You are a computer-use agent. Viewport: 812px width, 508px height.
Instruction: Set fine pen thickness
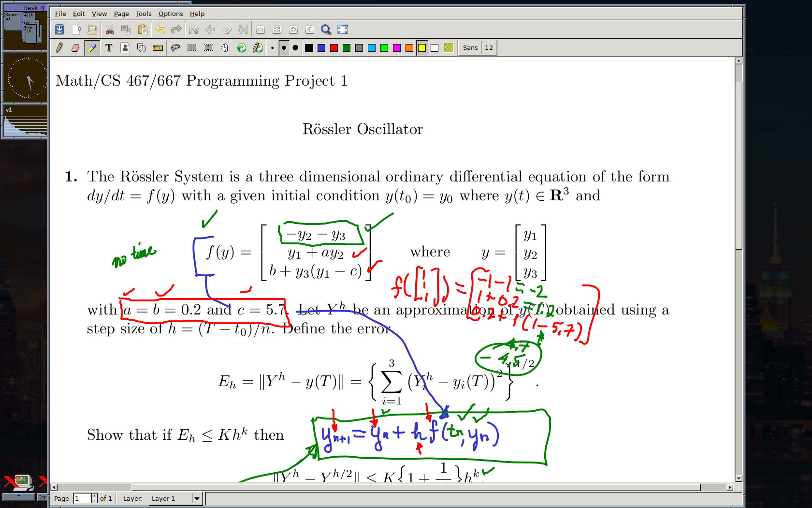[x=273, y=48]
